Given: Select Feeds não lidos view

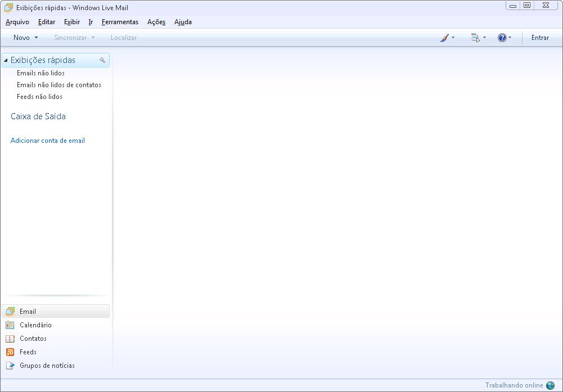Looking at the screenshot, I should pyautogui.click(x=39, y=97).
